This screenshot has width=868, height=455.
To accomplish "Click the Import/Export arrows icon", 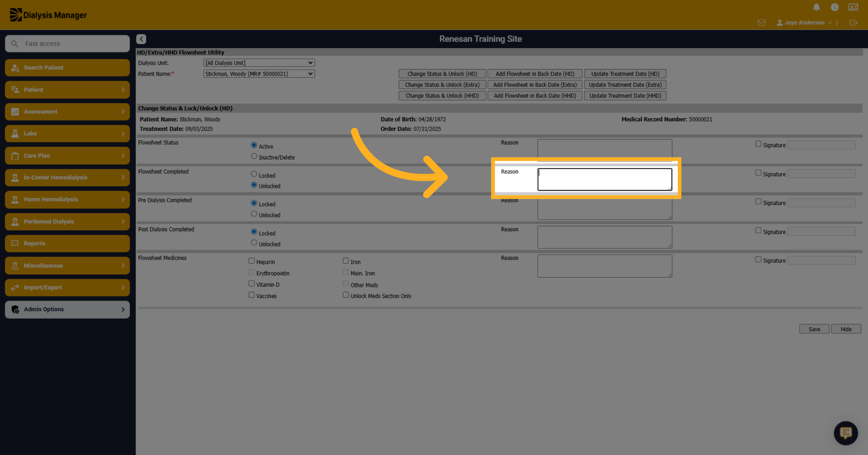I will [15, 287].
